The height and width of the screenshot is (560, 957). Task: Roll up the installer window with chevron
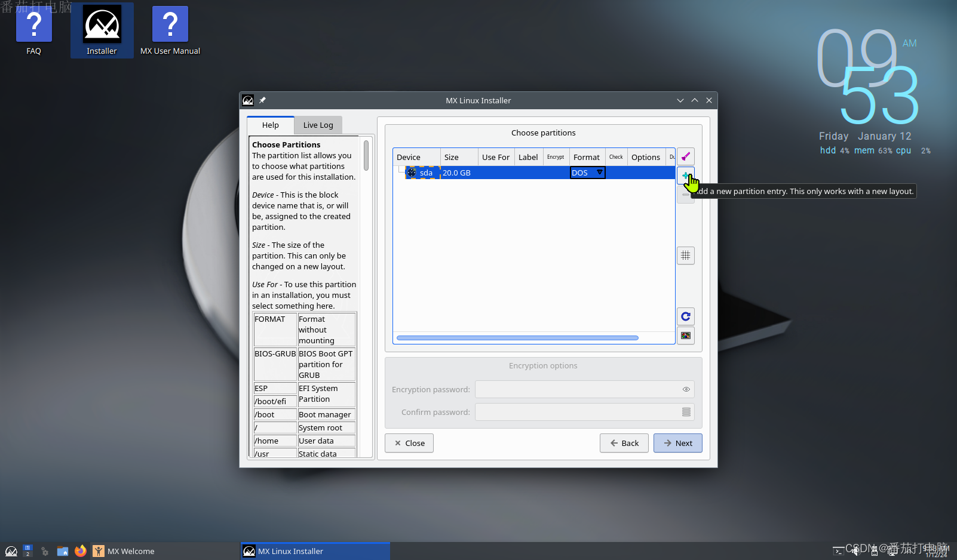point(695,100)
